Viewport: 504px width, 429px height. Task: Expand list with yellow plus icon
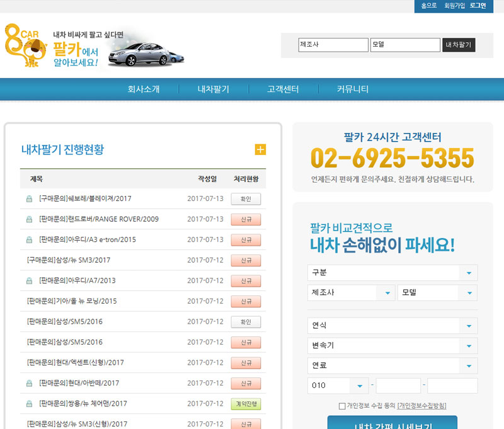pos(260,149)
